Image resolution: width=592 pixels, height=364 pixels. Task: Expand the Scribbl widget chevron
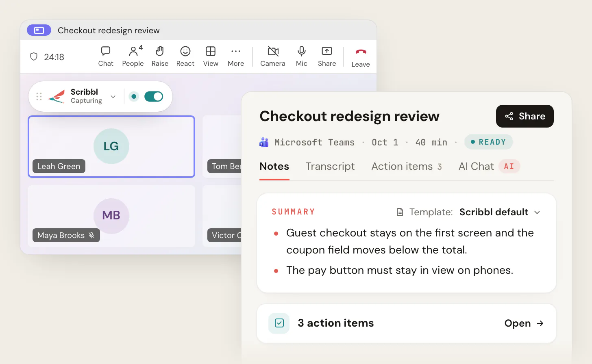pyautogui.click(x=113, y=97)
